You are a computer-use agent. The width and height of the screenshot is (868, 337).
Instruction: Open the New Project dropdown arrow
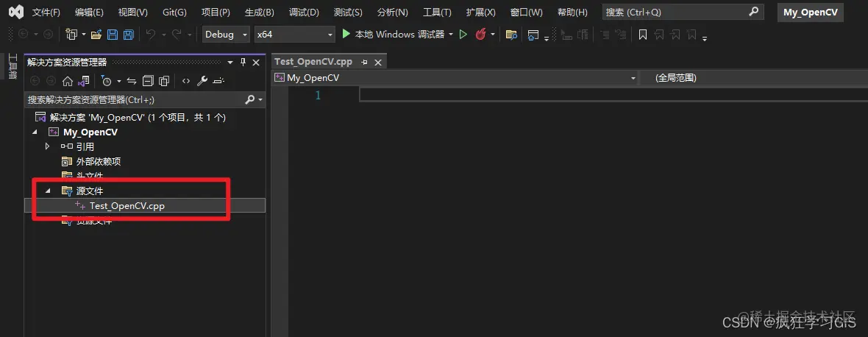tap(84, 35)
